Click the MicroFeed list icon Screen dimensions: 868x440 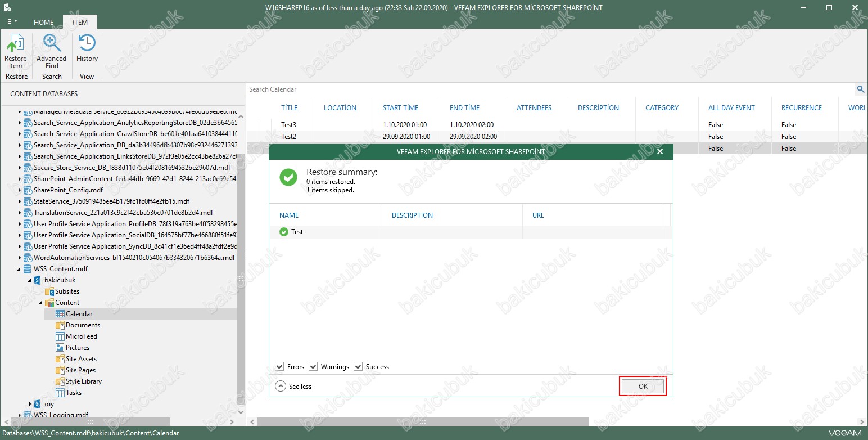click(60, 336)
